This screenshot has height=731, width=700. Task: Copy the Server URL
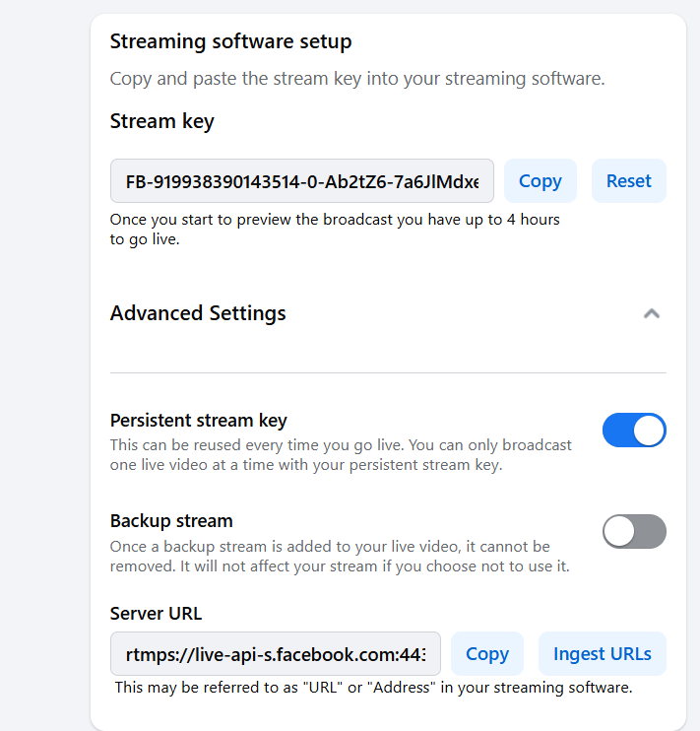click(x=486, y=654)
